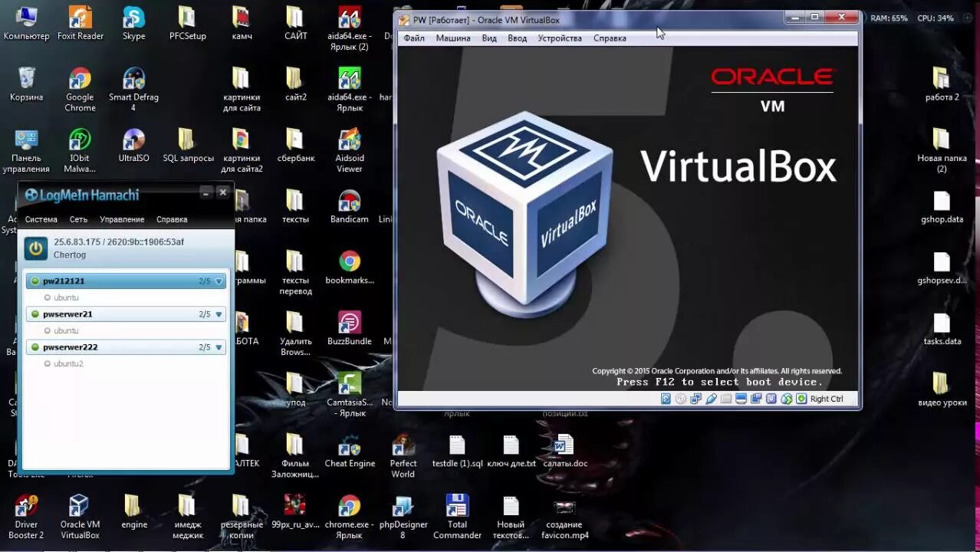
Task: Expand the pwserwer21 network dropdown arrow
Action: [x=219, y=314]
